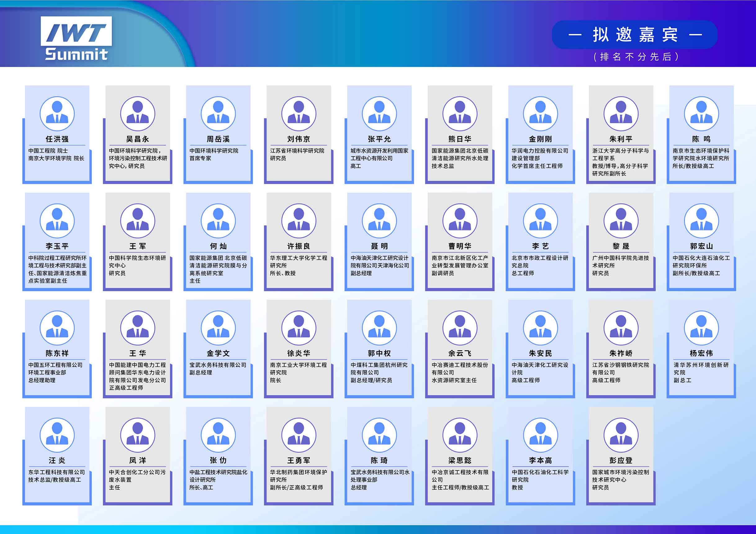The image size is (756, 534).
Task: Click 宝武水务科技有限公司 under 金学文
Action: click(x=218, y=365)
